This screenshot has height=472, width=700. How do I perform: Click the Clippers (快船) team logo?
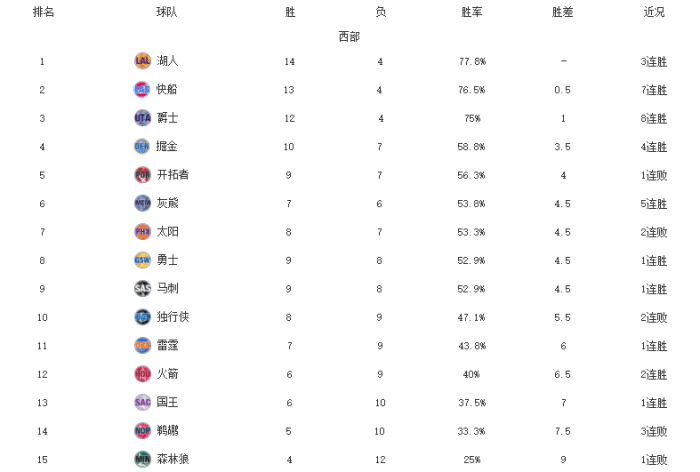142,89
